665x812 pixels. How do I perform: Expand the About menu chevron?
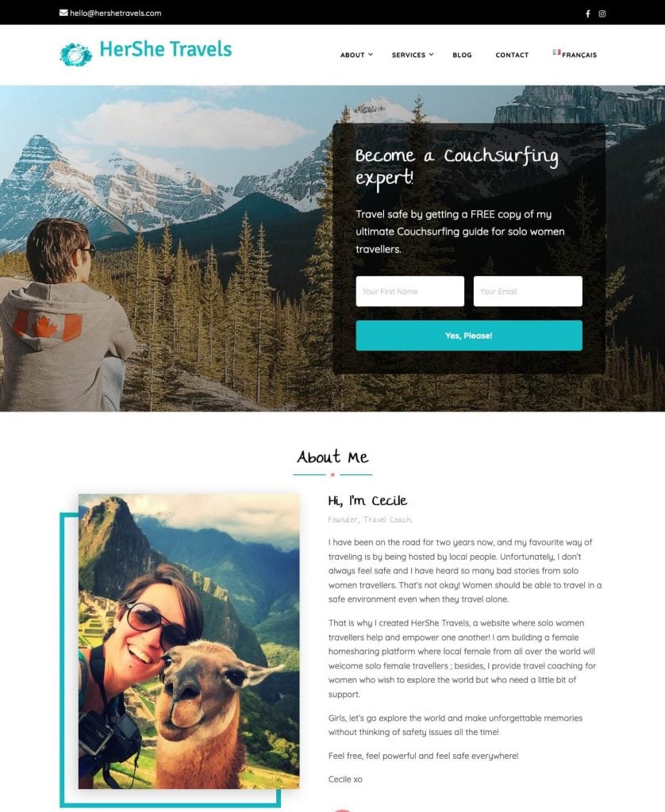tap(371, 55)
